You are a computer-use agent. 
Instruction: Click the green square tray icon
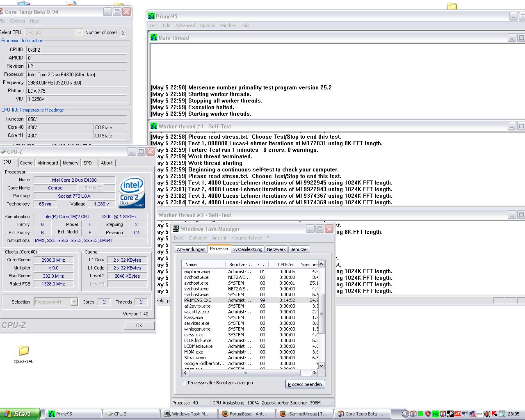[x=421, y=414]
